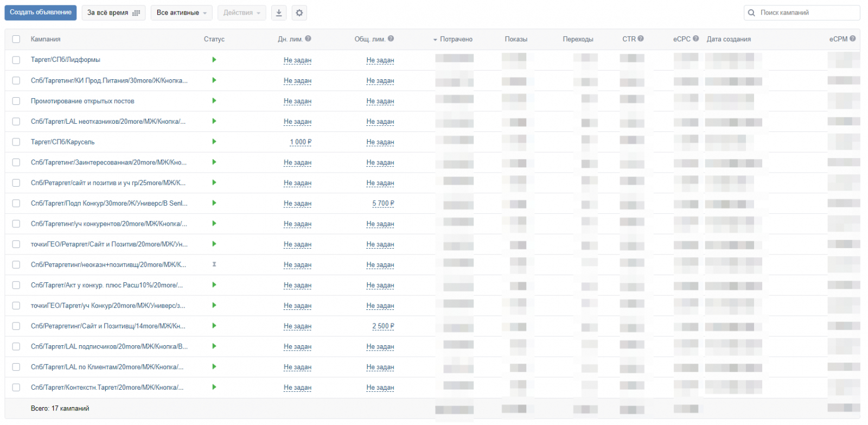This screenshot has height=425, width=868.
Task: Click status icon for Подп Конкур campaign
Action: pos(214,203)
